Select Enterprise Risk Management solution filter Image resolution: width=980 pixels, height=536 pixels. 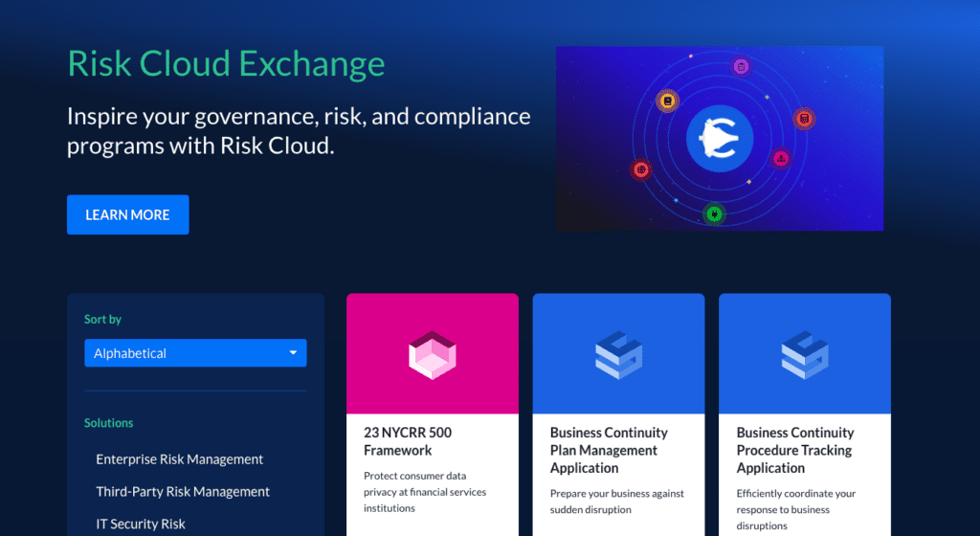tap(179, 459)
